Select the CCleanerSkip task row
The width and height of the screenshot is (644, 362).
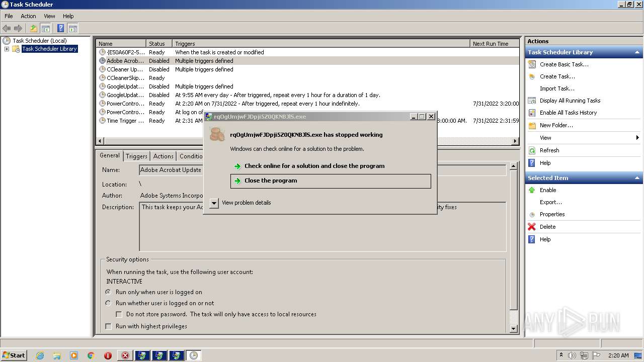pyautogui.click(x=307, y=78)
